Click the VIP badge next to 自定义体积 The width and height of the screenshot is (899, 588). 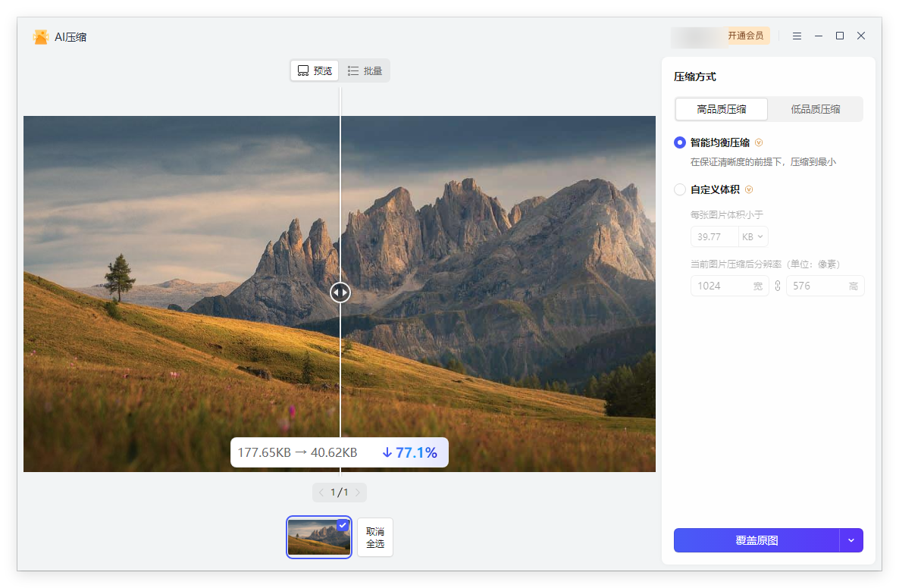[x=749, y=189]
